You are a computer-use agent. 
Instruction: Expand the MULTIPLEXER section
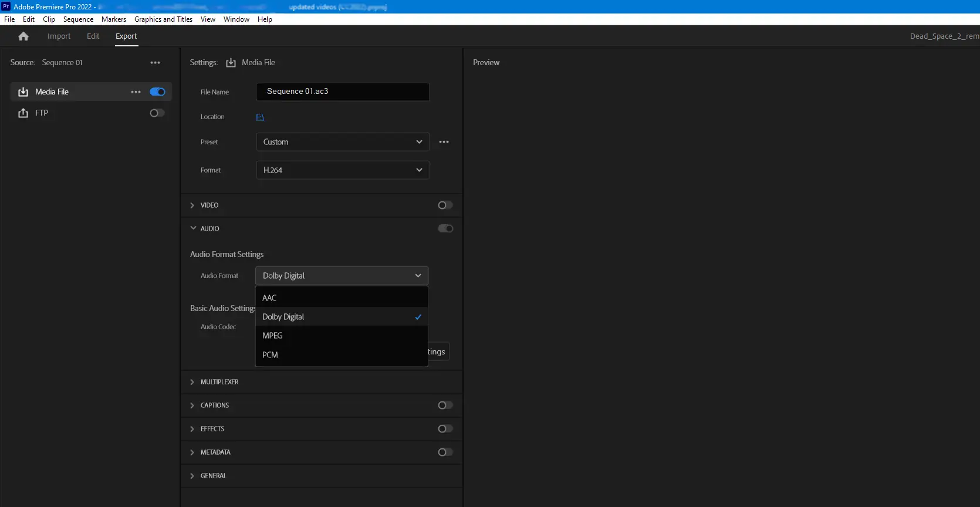(192, 382)
